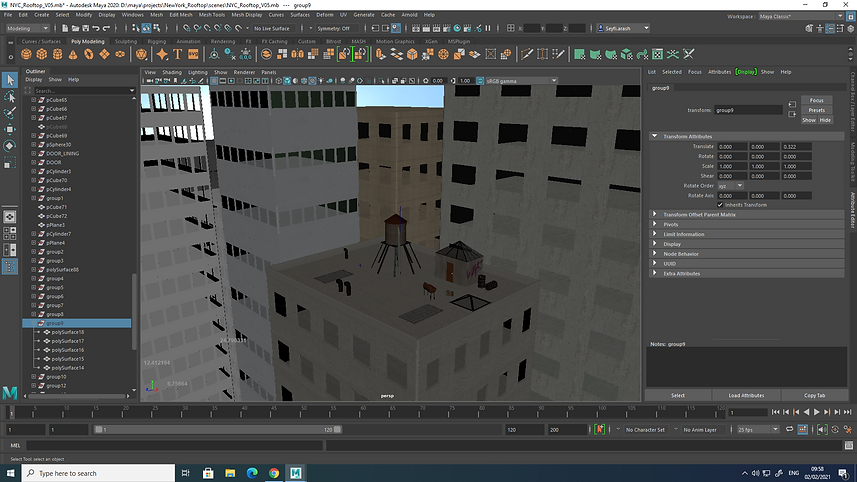Open File Explorer from taskbar
857x482 pixels.
click(230, 473)
